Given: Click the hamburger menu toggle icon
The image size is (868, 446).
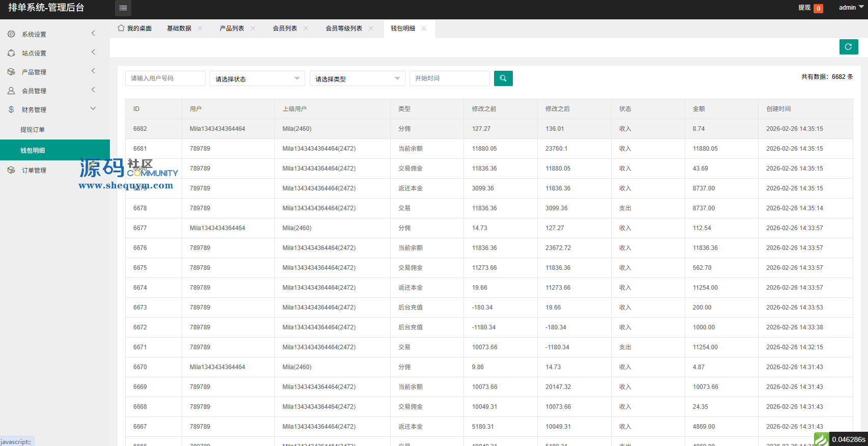Looking at the screenshot, I should pyautogui.click(x=123, y=8).
